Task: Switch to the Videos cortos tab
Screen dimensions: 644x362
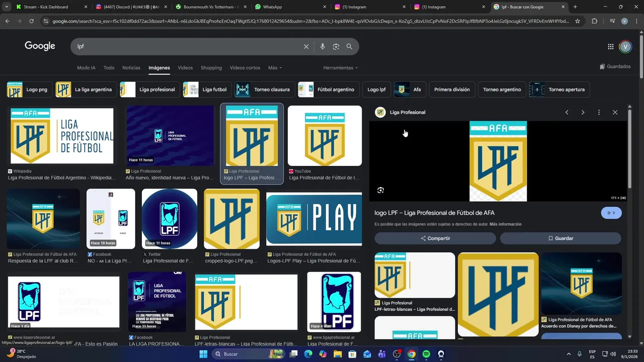Action: click(x=245, y=68)
